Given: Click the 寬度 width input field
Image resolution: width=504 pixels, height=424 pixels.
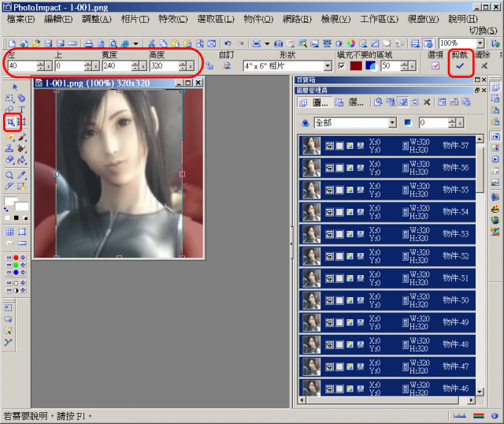Looking at the screenshot, I should 117,66.
